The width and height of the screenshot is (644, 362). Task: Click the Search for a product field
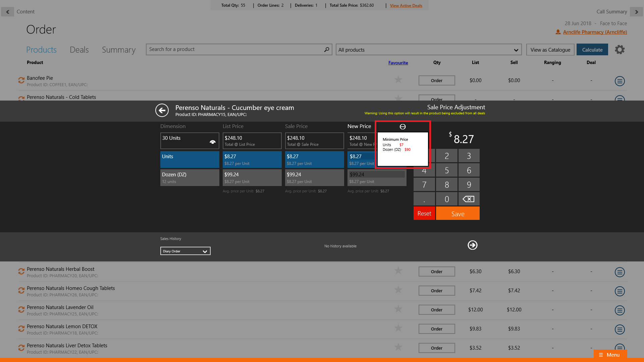235,50
